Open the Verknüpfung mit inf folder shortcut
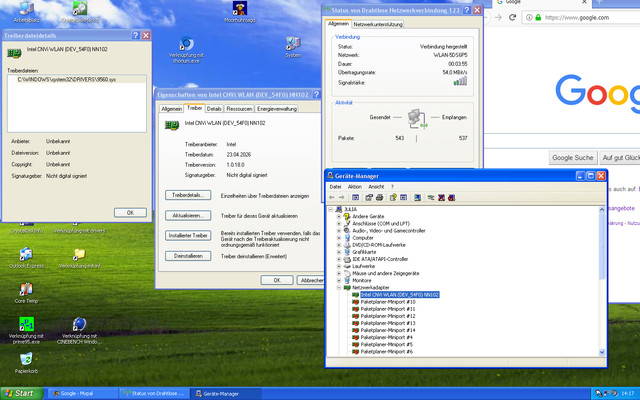 (x=79, y=258)
